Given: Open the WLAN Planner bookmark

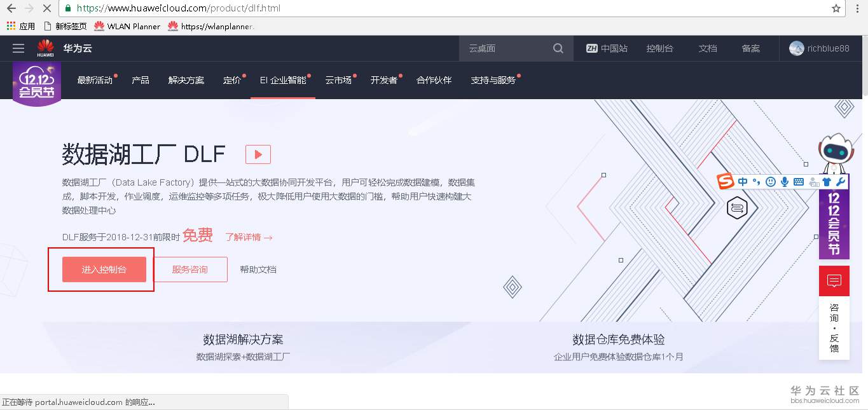Looking at the screenshot, I should [x=127, y=26].
